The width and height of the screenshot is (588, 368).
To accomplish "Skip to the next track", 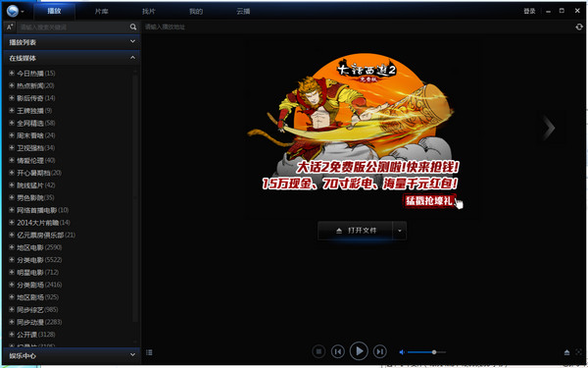I will (379, 351).
